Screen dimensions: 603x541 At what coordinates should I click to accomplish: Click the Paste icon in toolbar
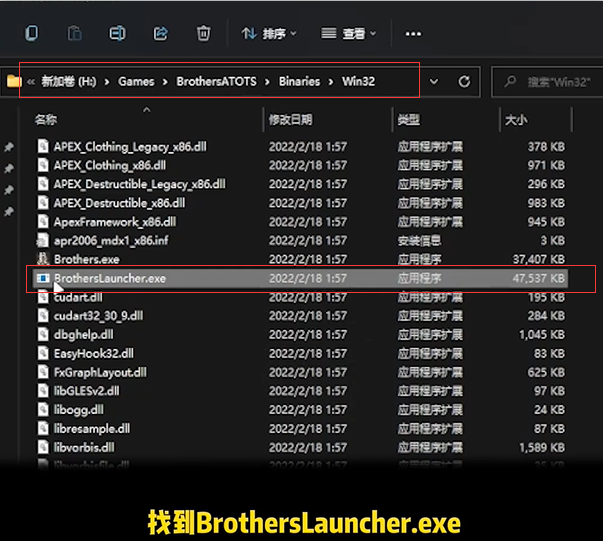coord(74,33)
